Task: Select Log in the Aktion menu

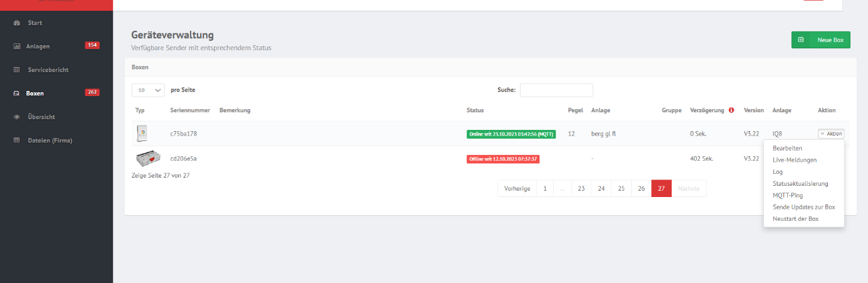Action: pos(778,172)
